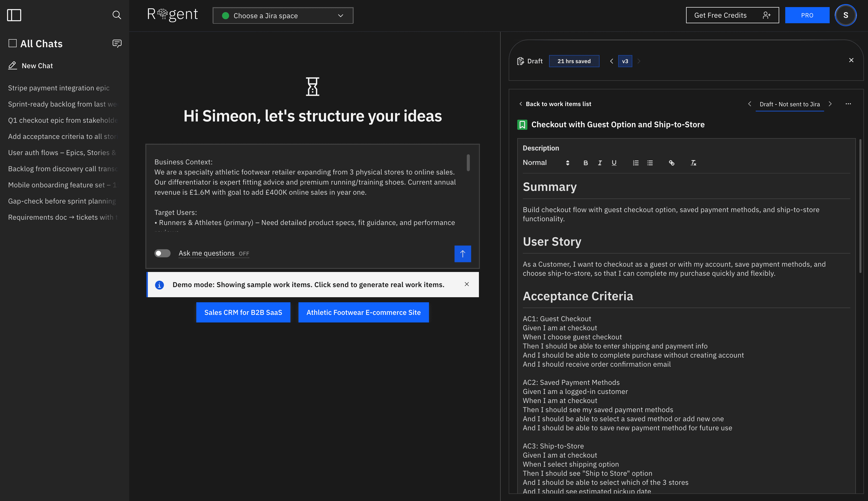Toggle bold formatting in Description toolbar
Viewport: 868px width, 501px height.
(x=586, y=163)
